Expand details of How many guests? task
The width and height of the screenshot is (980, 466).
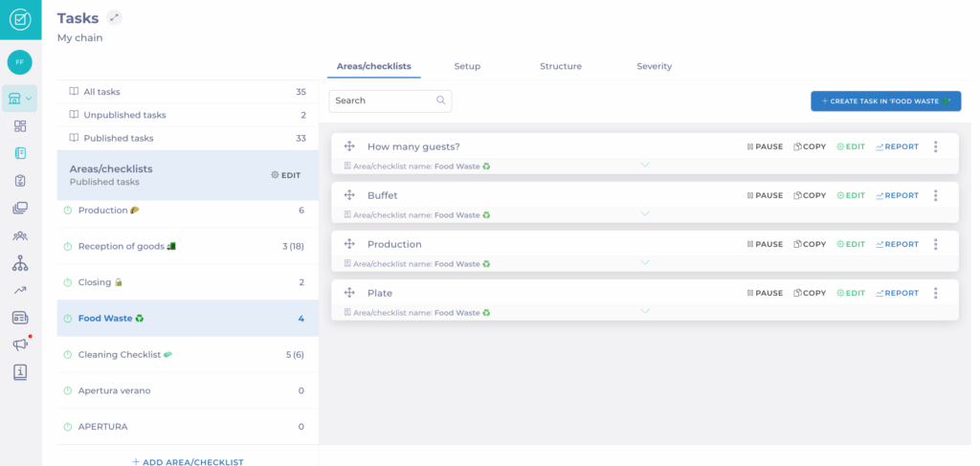point(644,165)
